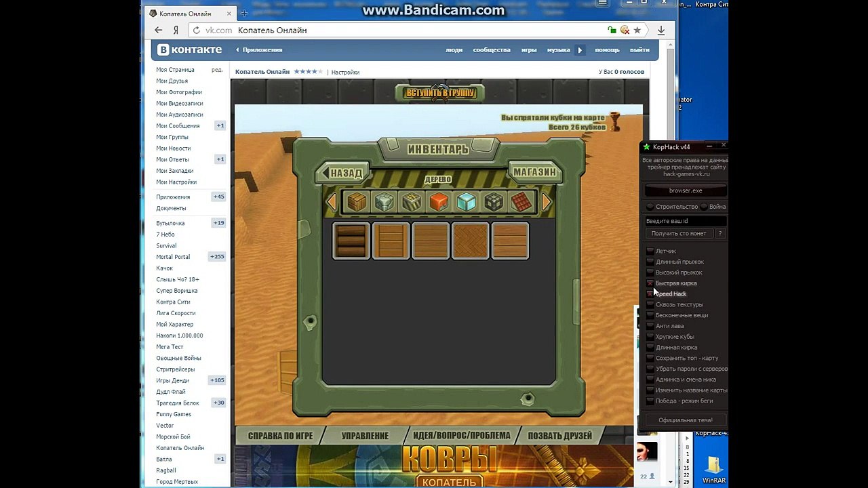Viewport: 868px width, 488px height.
Task: Toggle the Сквозь текстуры checkbox
Action: point(650,304)
